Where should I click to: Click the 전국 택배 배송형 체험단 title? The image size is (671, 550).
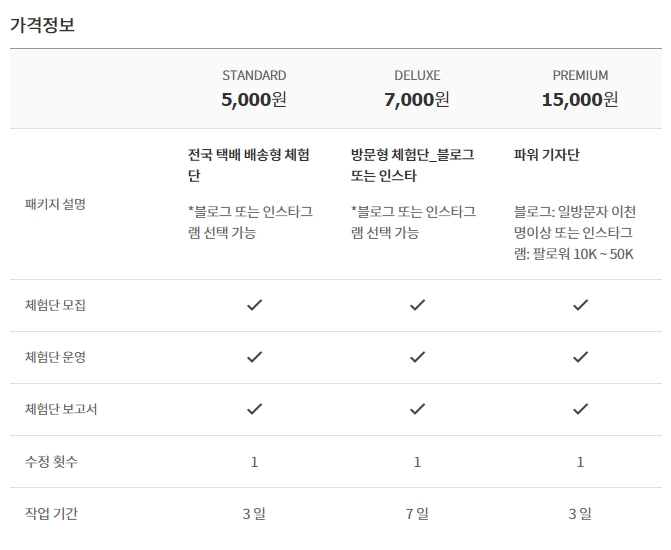point(249,165)
